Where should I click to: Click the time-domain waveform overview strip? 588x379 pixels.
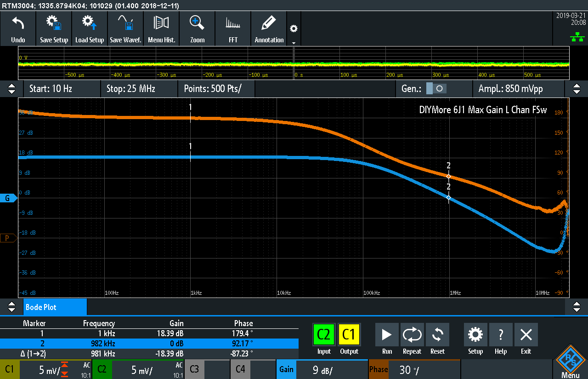pyautogui.click(x=294, y=63)
